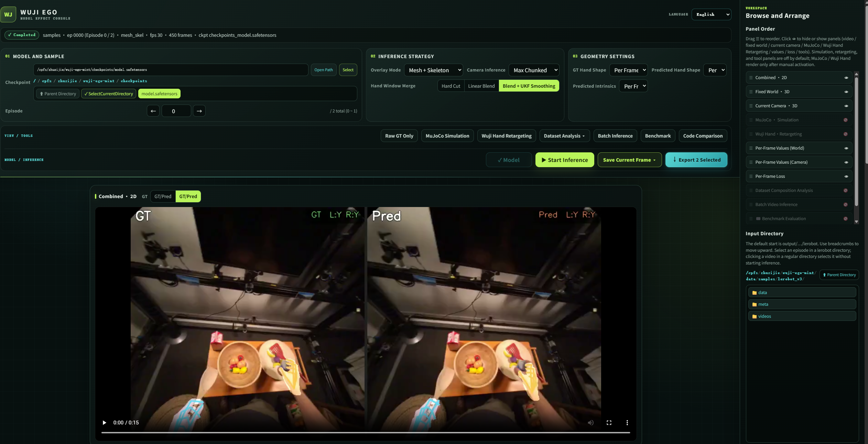The image size is (868, 444).
Task: Go to next episode with right arrow
Action: 199,111
